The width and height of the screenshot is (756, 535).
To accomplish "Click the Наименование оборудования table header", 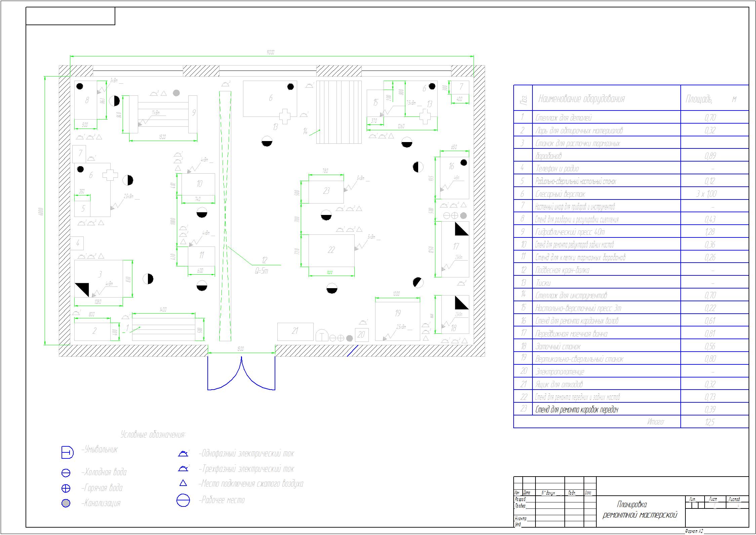I will pos(582,99).
